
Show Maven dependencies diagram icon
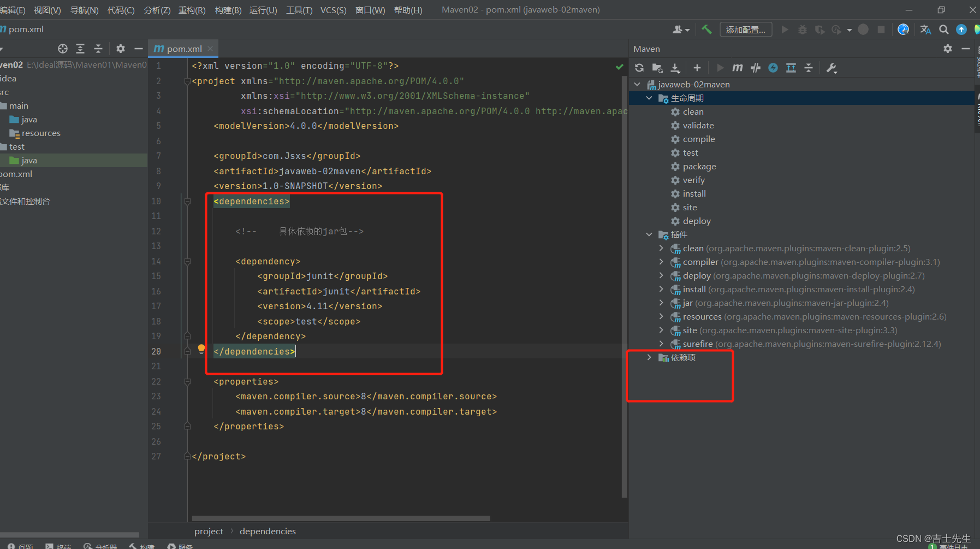(791, 68)
